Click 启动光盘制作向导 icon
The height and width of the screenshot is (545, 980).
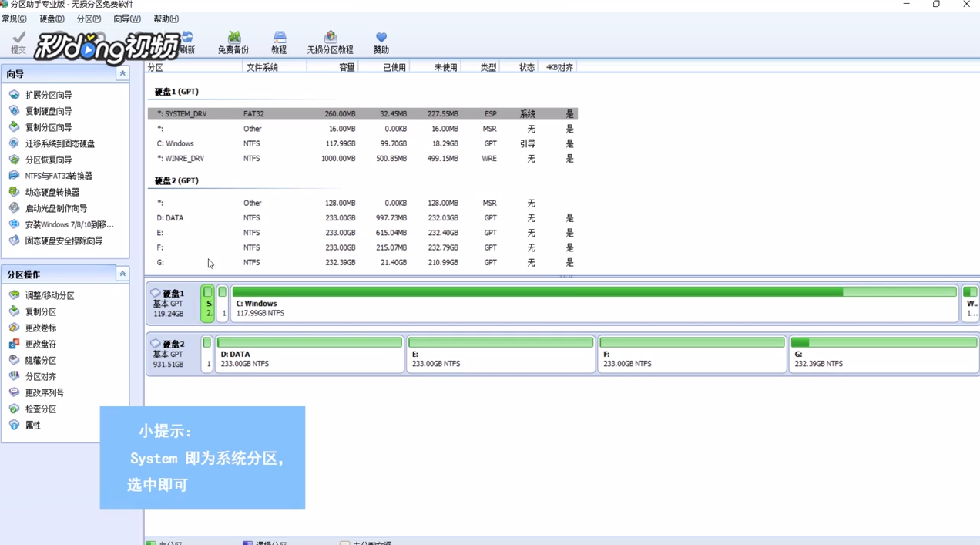tap(14, 208)
